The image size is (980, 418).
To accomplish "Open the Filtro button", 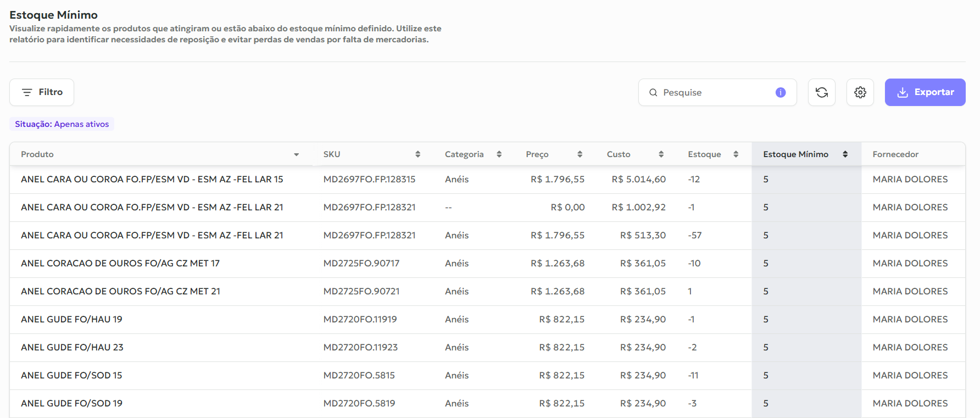I will tap(42, 92).
